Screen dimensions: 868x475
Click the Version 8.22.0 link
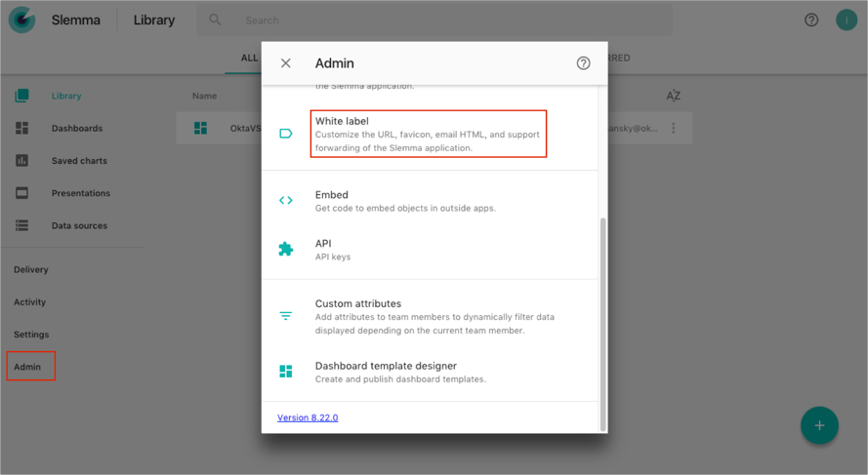tap(308, 417)
